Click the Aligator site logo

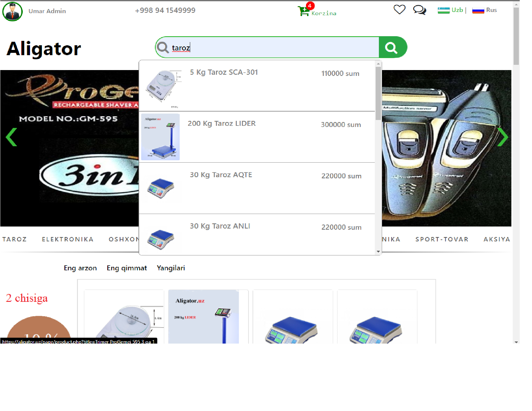pyautogui.click(x=44, y=48)
